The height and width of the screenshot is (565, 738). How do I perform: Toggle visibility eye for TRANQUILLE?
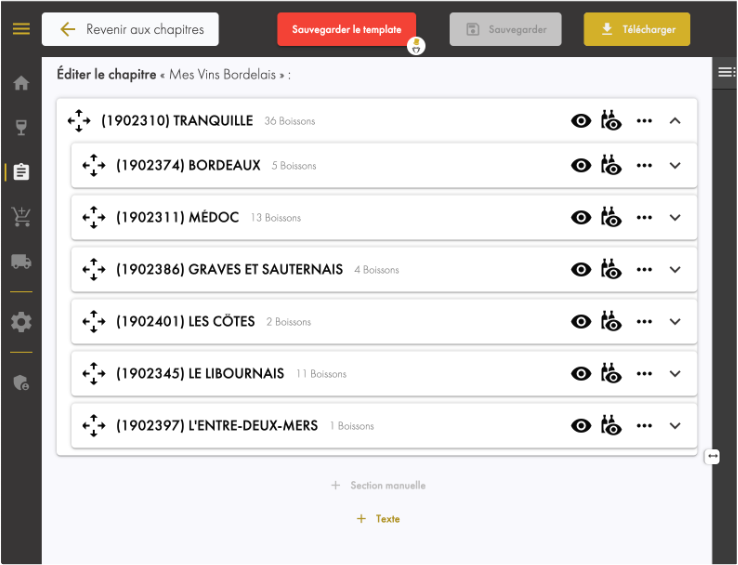click(581, 121)
